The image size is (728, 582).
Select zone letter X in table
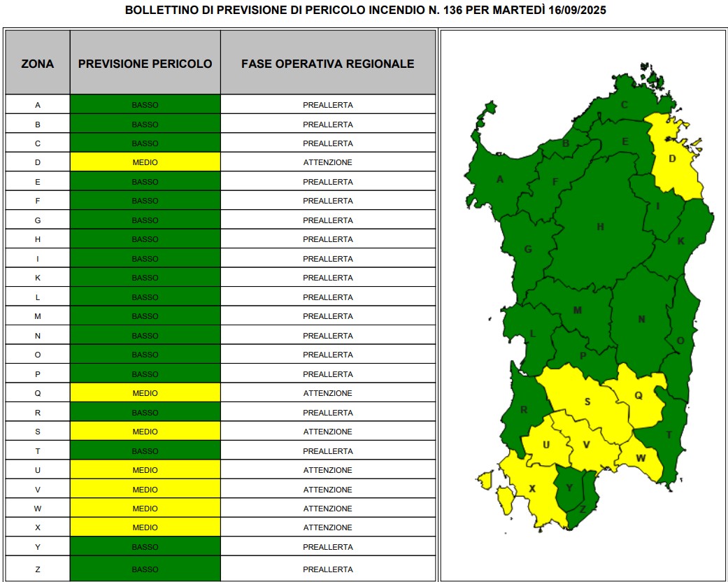38,527
